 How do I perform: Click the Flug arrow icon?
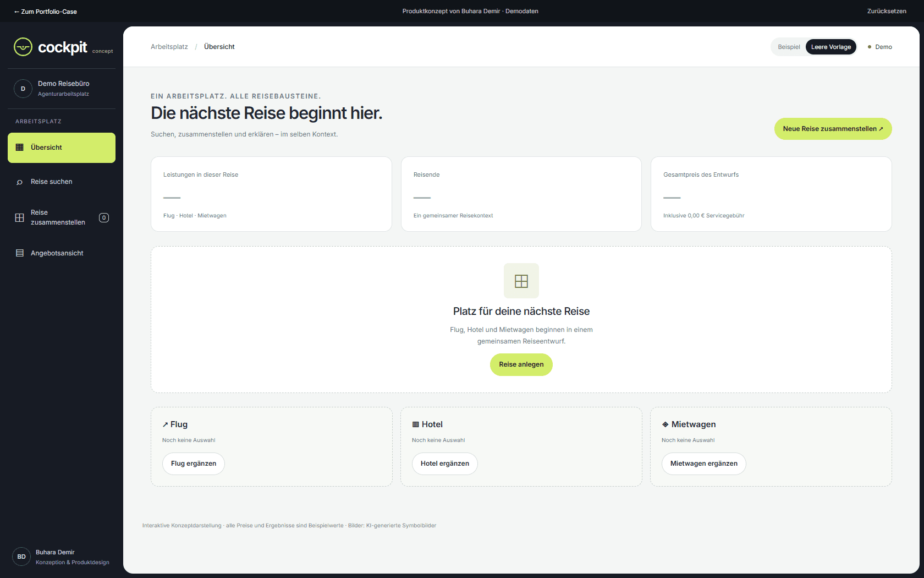(x=165, y=424)
